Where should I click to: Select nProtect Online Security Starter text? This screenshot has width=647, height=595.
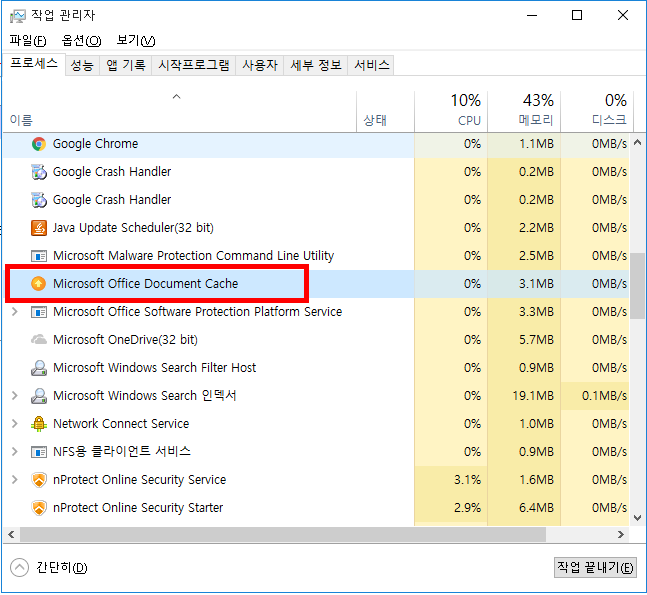(x=138, y=508)
